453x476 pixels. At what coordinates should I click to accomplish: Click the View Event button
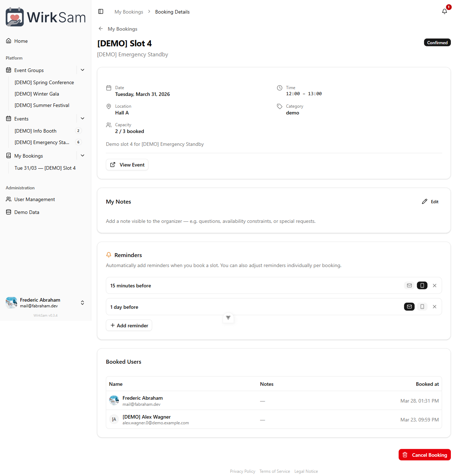tap(127, 165)
